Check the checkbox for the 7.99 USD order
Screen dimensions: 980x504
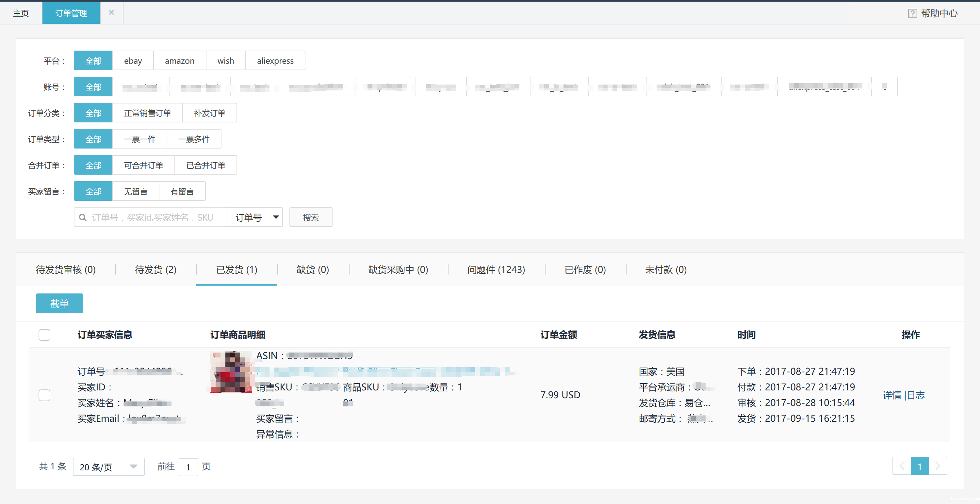coord(44,395)
